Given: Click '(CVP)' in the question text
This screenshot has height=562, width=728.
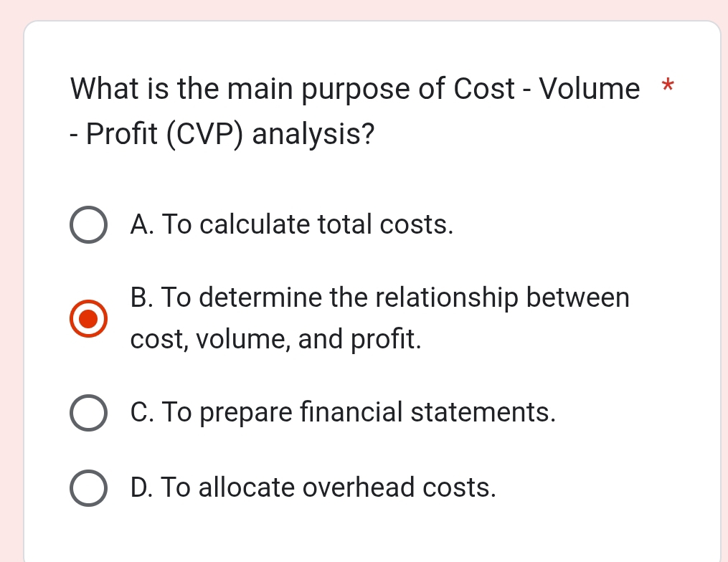Looking at the screenshot, I should [x=205, y=134].
